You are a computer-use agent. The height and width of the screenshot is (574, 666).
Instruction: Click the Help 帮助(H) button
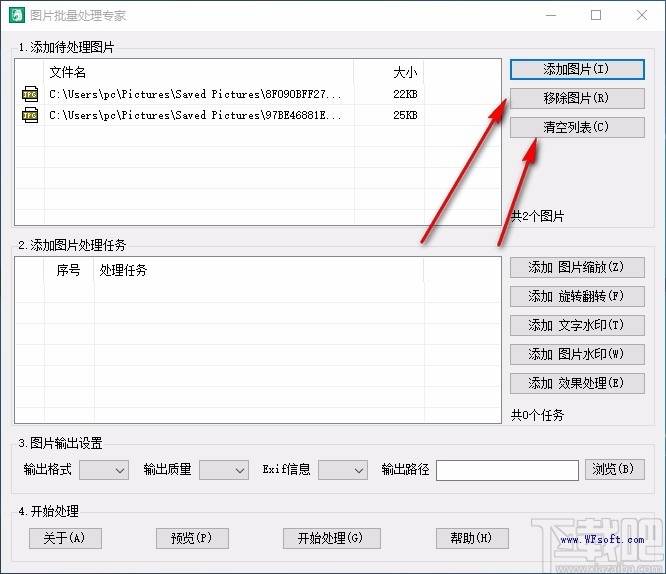tap(472, 538)
